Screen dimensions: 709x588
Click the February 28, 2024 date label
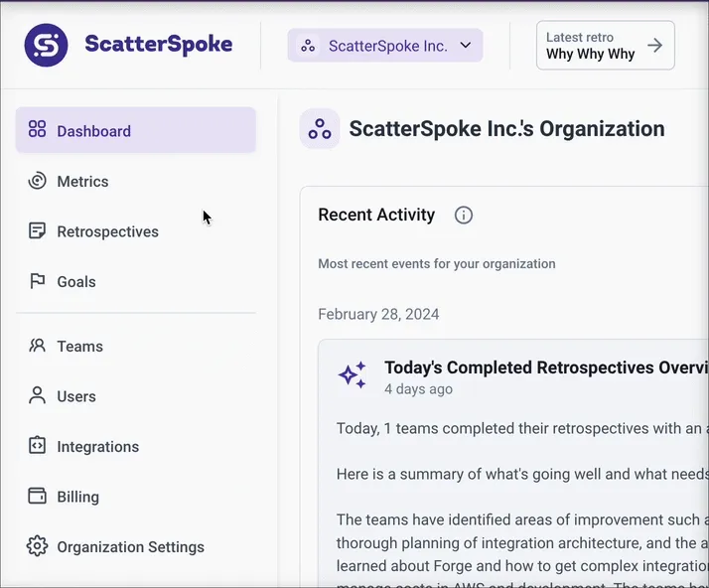[378, 314]
